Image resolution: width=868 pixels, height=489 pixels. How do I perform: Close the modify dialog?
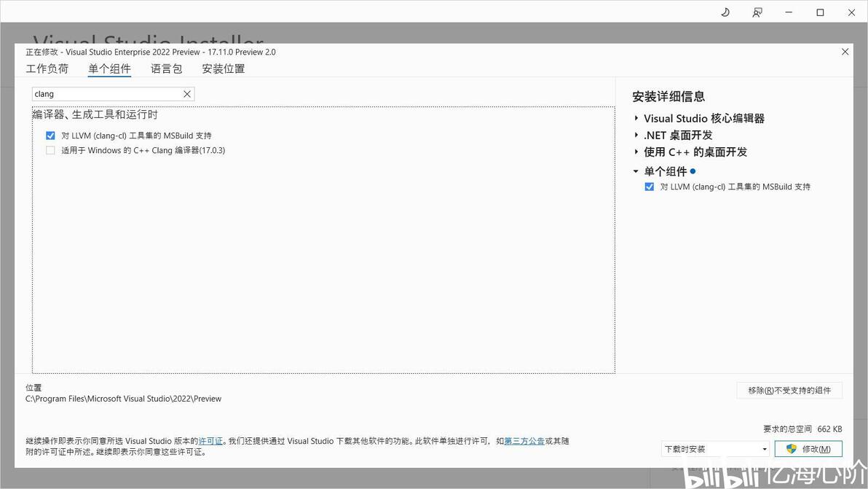point(845,52)
